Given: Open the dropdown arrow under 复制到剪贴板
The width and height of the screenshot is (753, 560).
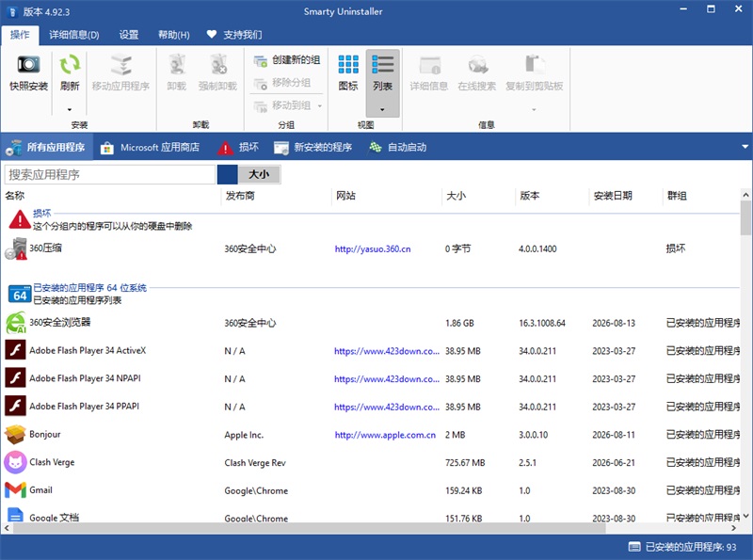Looking at the screenshot, I should (534, 109).
